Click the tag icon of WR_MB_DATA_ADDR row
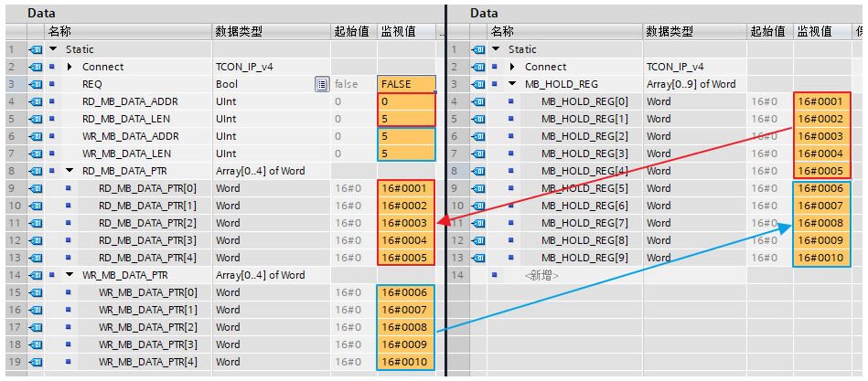The width and height of the screenshot is (868, 381). pyautogui.click(x=36, y=136)
